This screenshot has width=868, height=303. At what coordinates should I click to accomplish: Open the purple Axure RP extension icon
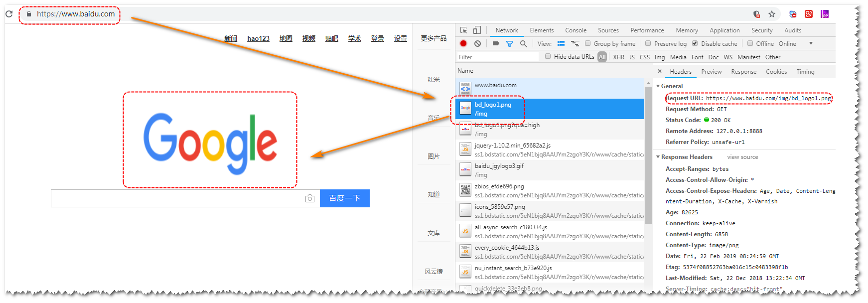[825, 14]
